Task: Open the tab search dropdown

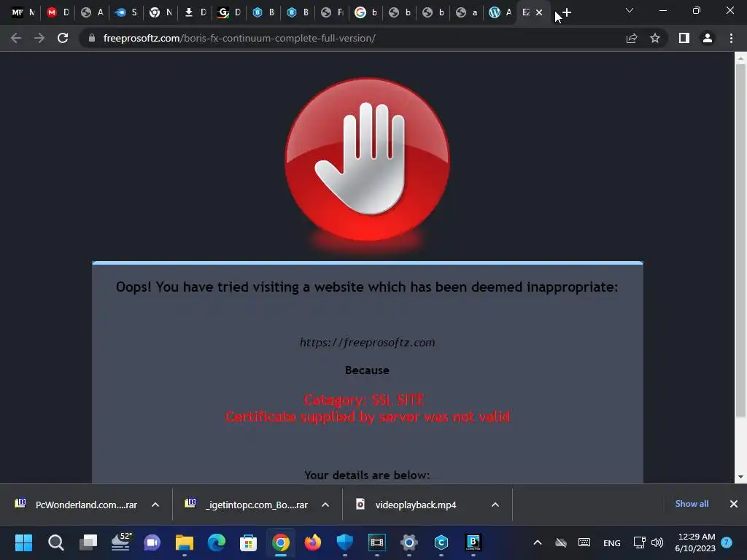Action: [x=630, y=10]
